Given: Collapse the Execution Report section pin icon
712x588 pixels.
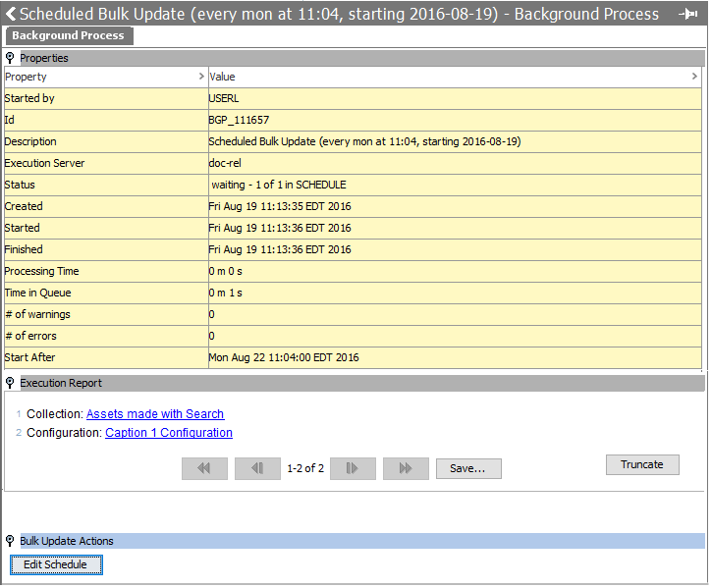Looking at the screenshot, I should tap(10, 384).
